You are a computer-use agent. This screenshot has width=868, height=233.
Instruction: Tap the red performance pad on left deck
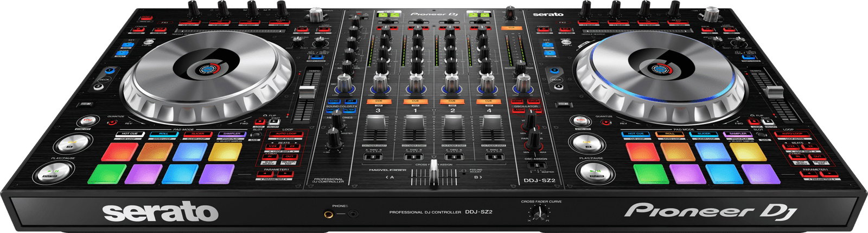tap(120, 152)
